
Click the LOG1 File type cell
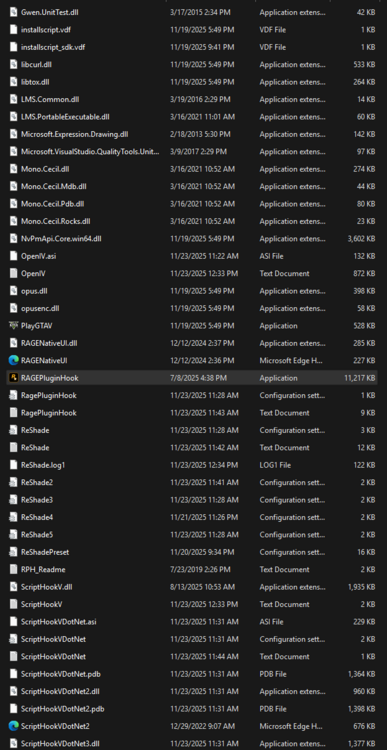coord(275,465)
